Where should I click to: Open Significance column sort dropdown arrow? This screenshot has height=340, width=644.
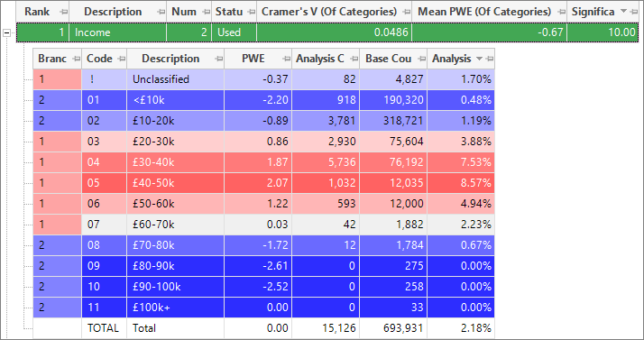[623, 12]
